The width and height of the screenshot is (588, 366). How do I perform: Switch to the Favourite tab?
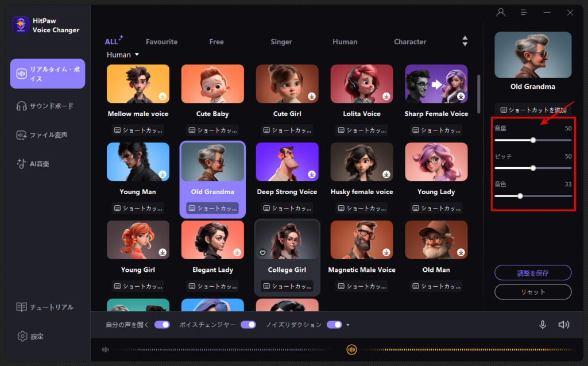(161, 42)
